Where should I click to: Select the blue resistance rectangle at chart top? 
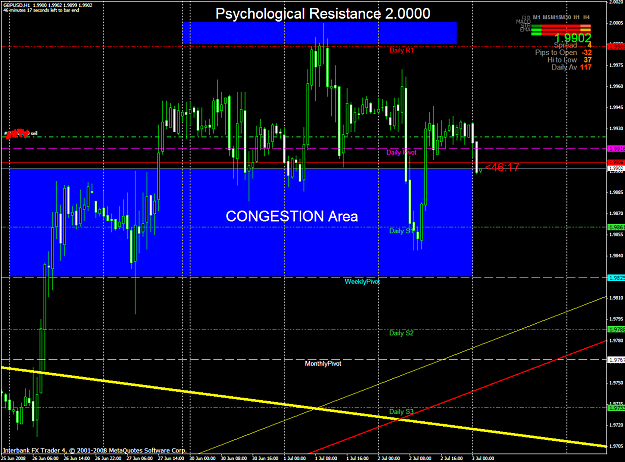(x=319, y=33)
